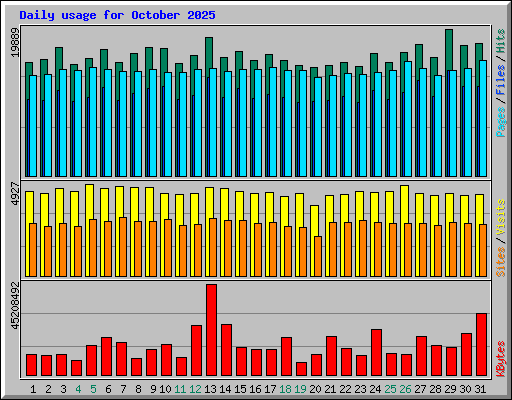Click the red KBytes bar for day 14
Image resolution: width=512 pixels, height=400 pixels.
[x=226, y=350]
